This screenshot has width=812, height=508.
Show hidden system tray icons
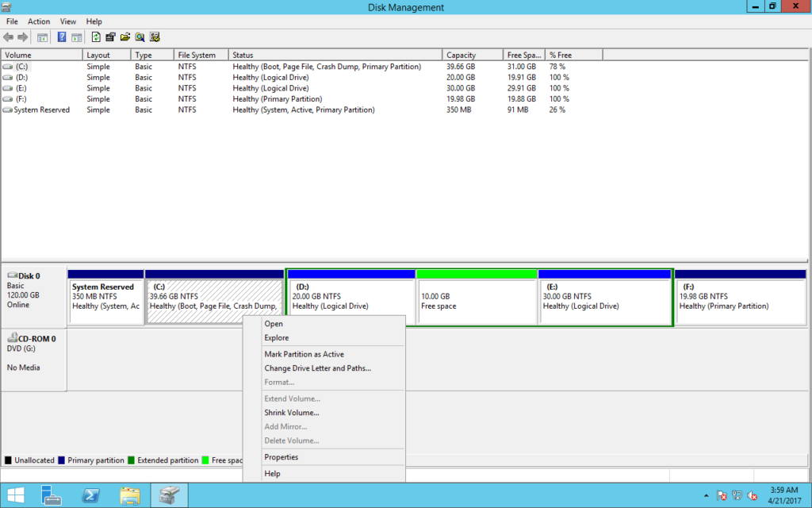(x=705, y=496)
